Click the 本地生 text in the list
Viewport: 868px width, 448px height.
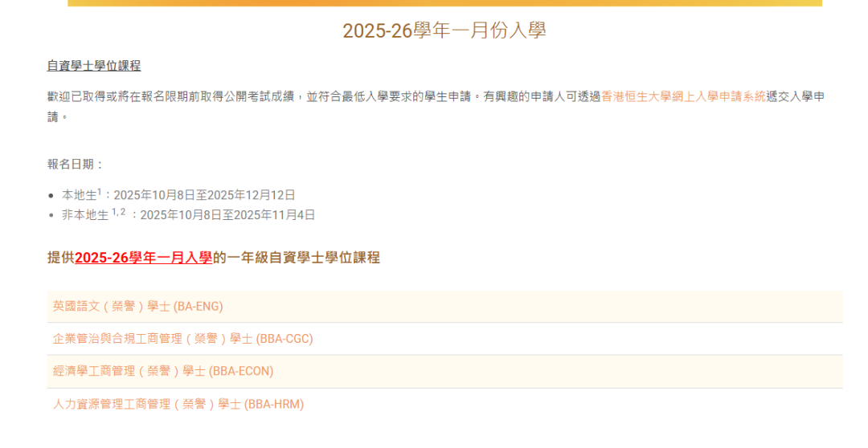coord(79,195)
